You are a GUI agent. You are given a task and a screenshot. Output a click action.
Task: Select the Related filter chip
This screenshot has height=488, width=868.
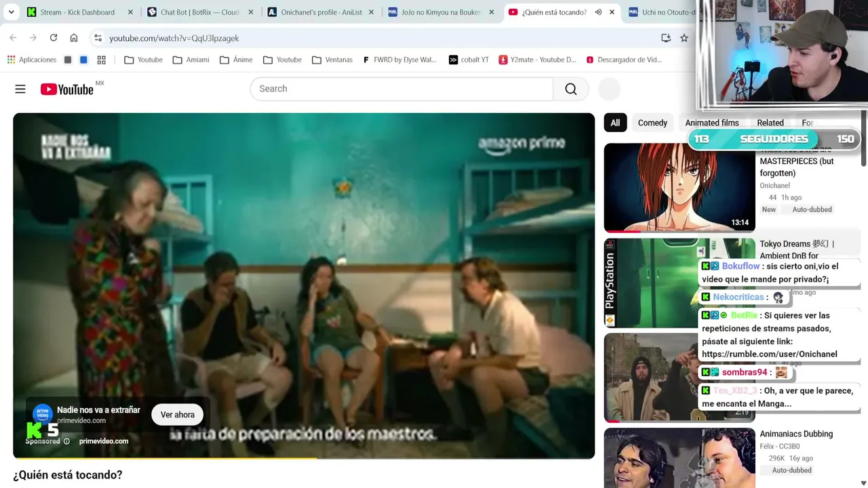point(770,123)
